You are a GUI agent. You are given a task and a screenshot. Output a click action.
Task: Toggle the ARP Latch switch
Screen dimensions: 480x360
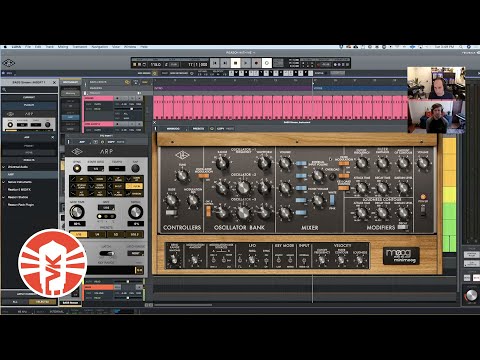106,253
